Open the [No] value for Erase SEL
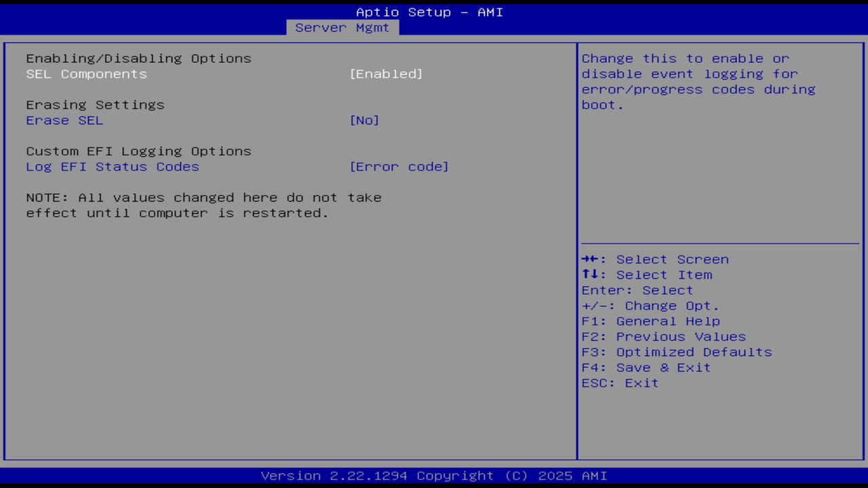Image resolution: width=868 pixels, height=488 pixels. click(x=364, y=120)
